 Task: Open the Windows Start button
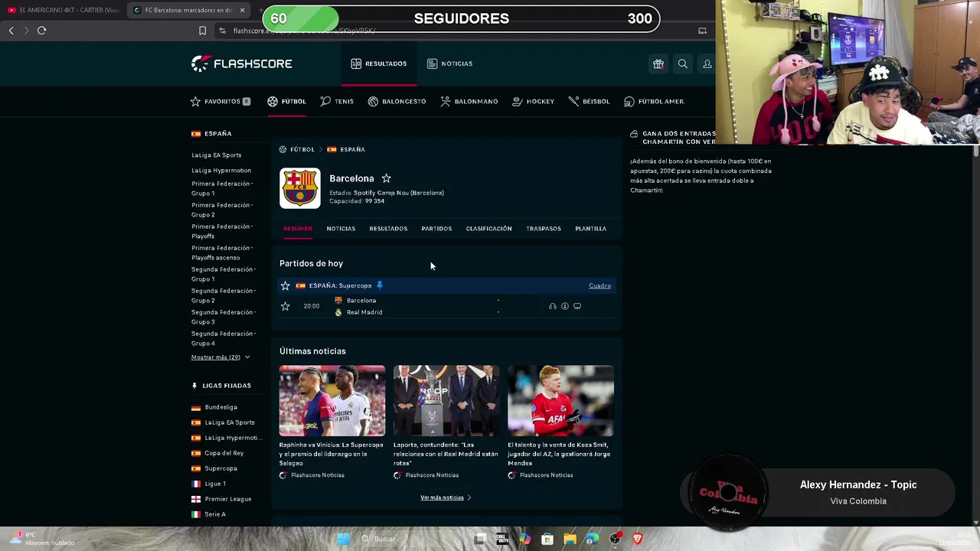pos(343,539)
